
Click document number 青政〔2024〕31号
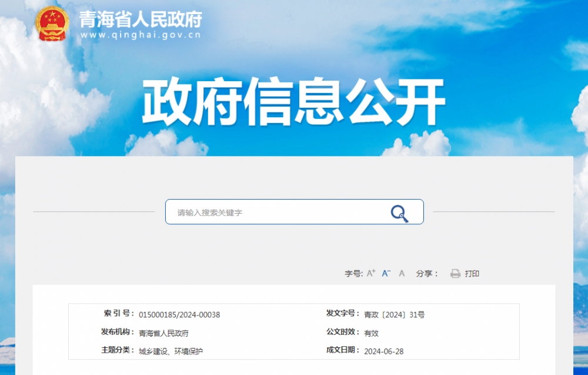click(394, 315)
